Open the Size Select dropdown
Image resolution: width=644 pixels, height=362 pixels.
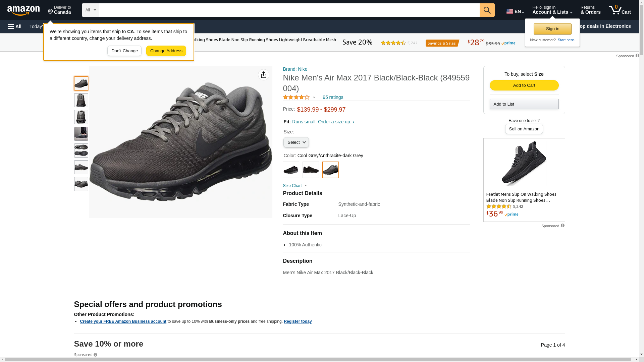tap(296, 142)
